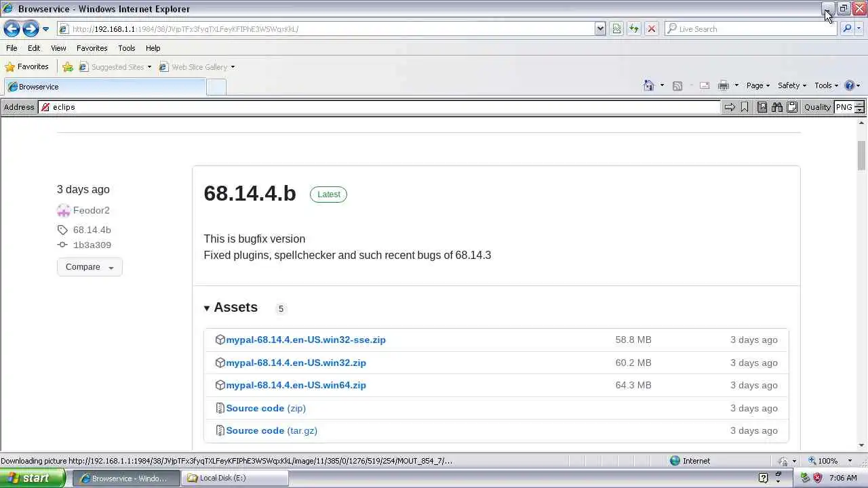The height and width of the screenshot is (488, 868).
Task: Click the Browservice Go arrow icon
Action: tap(730, 107)
